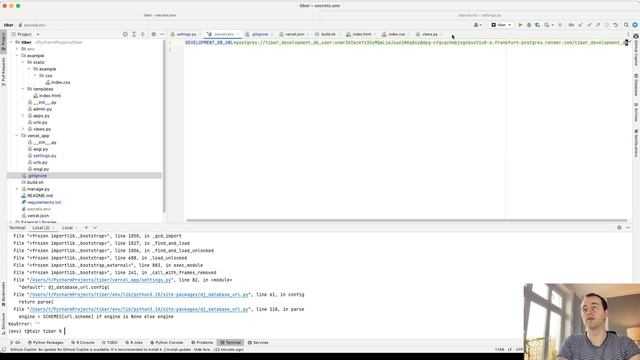Open Terminal panel settings gear
The height and width of the screenshot is (360, 640).
pyautogui.click(x=619, y=227)
